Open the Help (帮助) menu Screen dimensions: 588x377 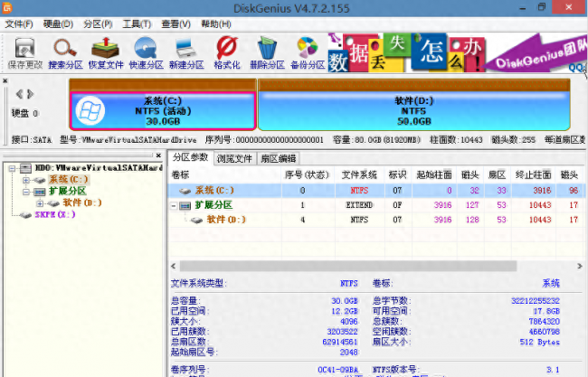point(216,24)
